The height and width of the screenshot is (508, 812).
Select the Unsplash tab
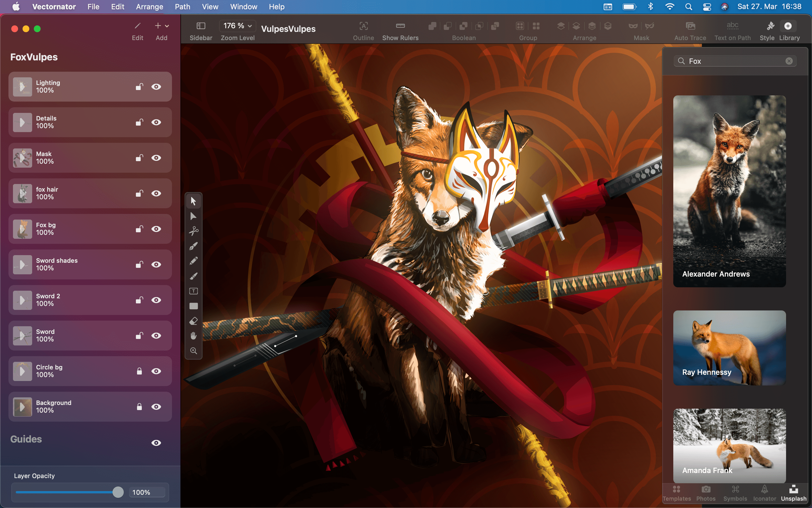tap(794, 493)
